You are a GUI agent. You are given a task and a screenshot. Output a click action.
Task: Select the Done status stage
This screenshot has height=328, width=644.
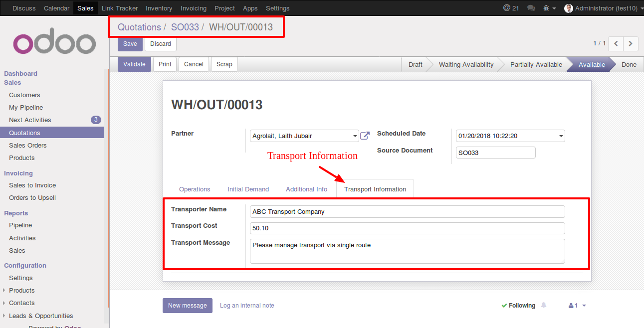click(629, 65)
